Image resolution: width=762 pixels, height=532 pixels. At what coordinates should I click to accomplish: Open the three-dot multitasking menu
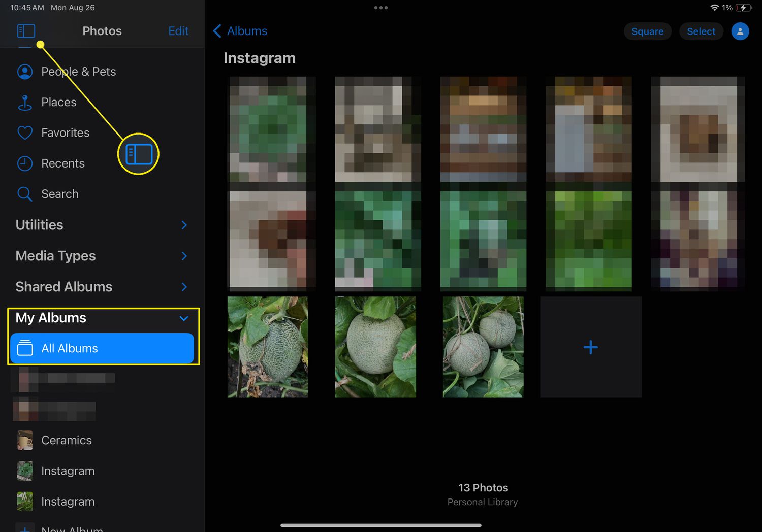pyautogui.click(x=380, y=8)
